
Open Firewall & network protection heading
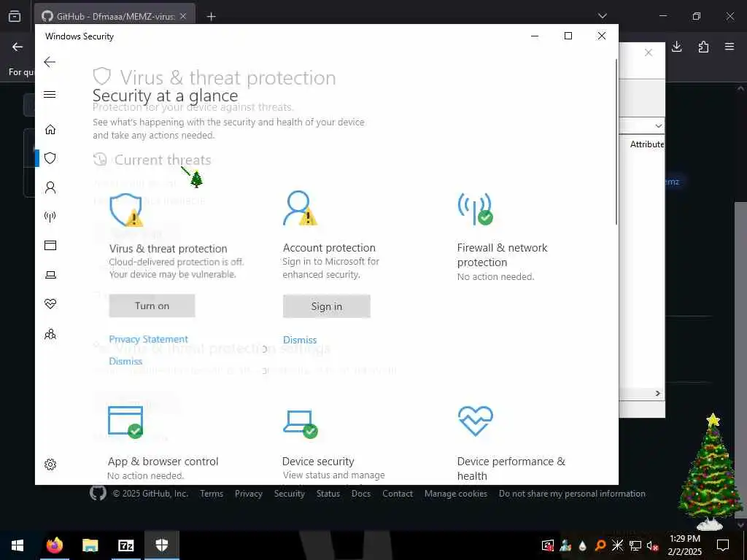coord(502,254)
